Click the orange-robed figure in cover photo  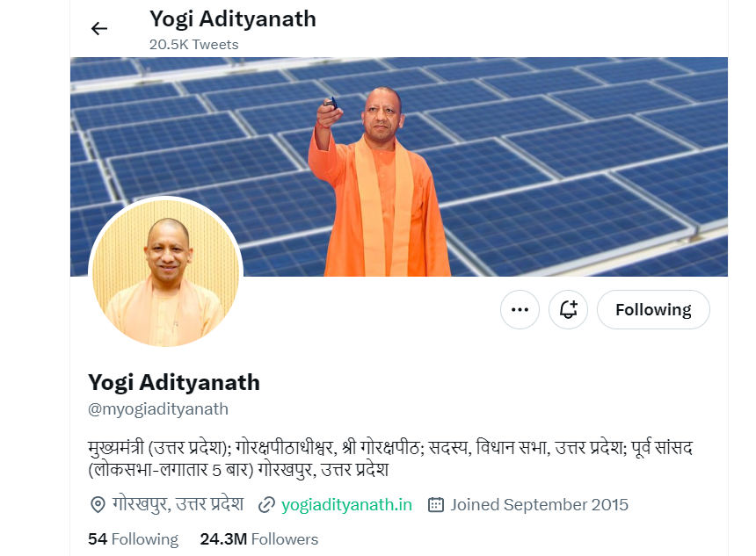(x=379, y=182)
